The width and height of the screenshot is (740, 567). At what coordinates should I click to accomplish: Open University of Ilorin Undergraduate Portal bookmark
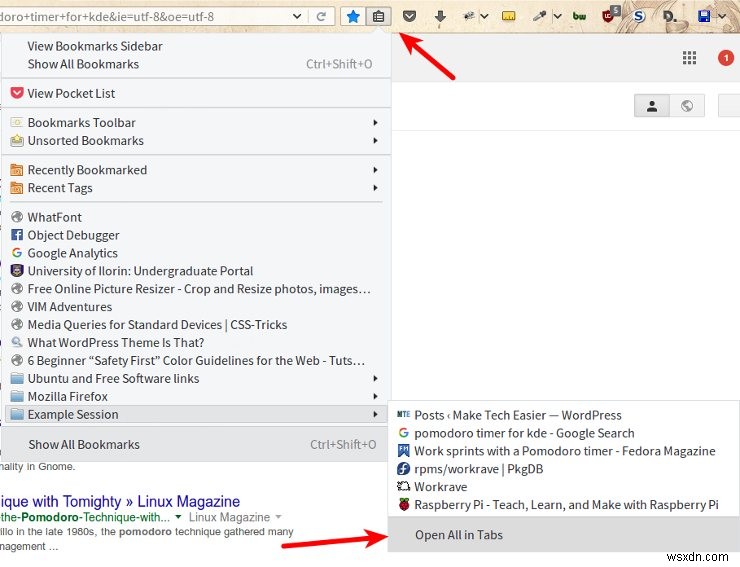tap(196, 271)
